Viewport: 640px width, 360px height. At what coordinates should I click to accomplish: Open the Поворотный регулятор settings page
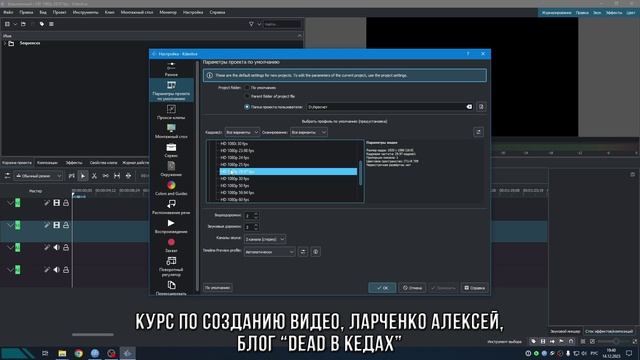[x=171, y=267]
